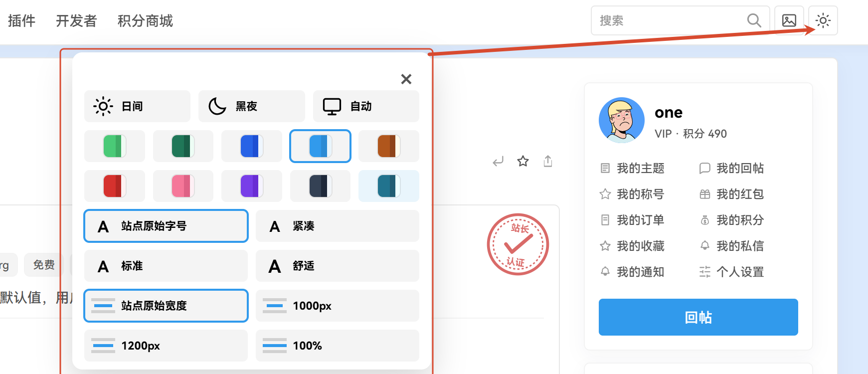Click the reply arrow icon

point(498,161)
